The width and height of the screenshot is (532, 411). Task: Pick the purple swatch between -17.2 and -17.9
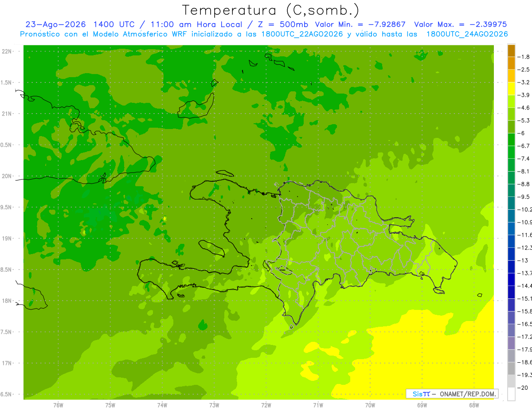511,343
